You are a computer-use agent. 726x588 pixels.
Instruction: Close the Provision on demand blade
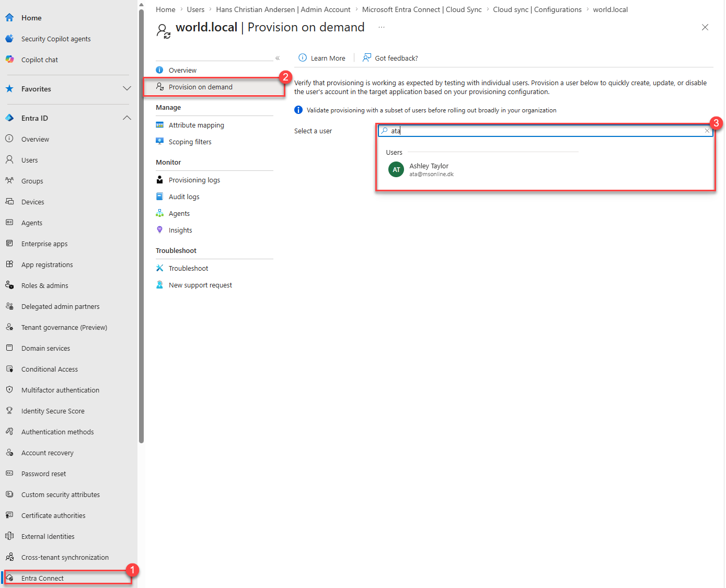point(705,27)
